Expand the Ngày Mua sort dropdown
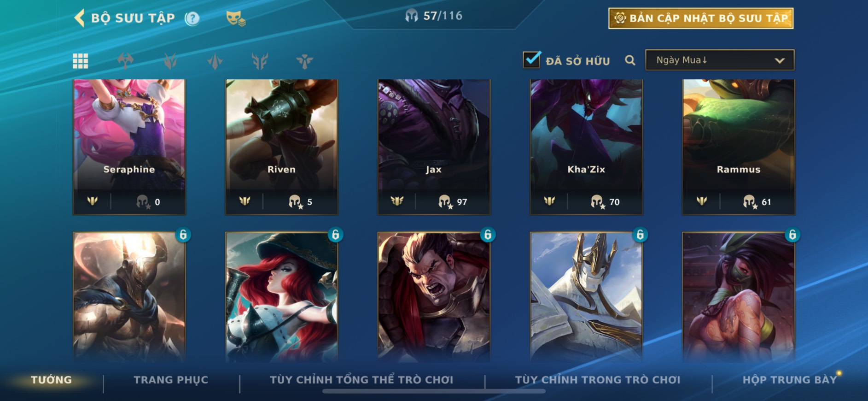The width and height of the screenshot is (868, 401). [x=720, y=60]
